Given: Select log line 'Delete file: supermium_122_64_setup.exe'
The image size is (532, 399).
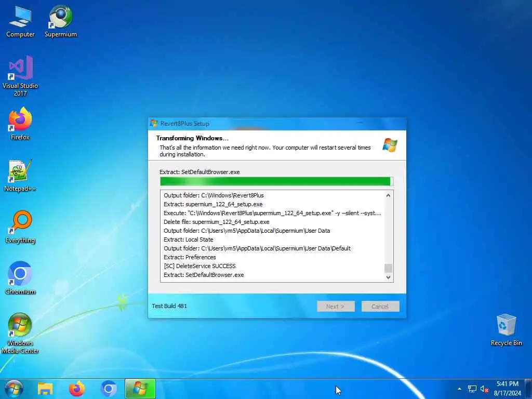Looking at the screenshot, I should pyautogui.click(x=217, y=222).
